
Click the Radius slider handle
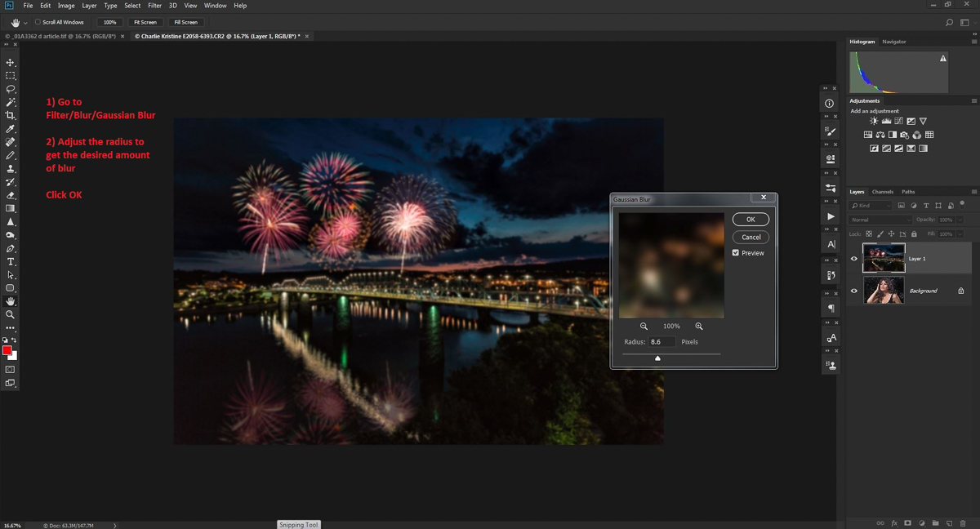click(657, 358)
